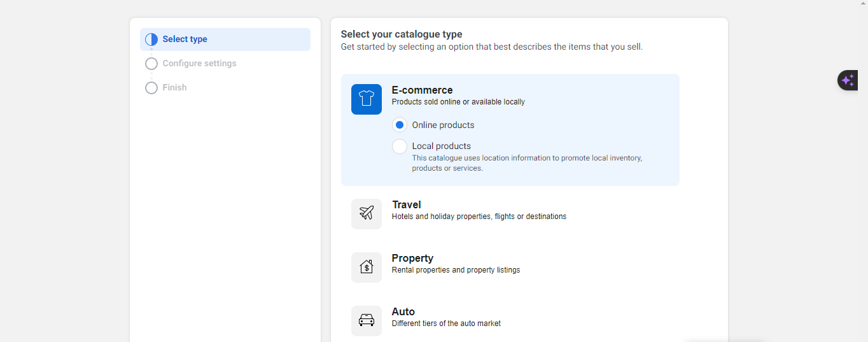Click the Configure settings step circle
This screenshot has width=868, height=342.
[x=151, y=64]
